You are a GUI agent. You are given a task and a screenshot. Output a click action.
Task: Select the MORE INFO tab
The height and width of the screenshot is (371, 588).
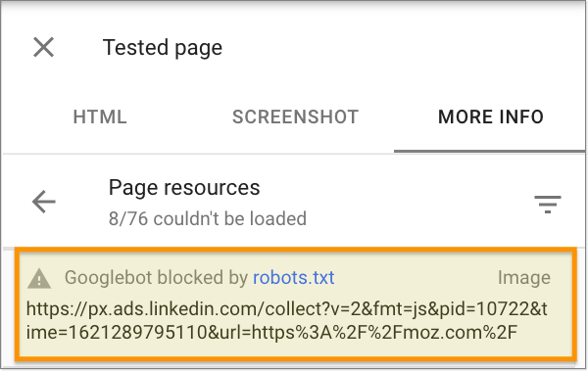[x=491, y=116]
